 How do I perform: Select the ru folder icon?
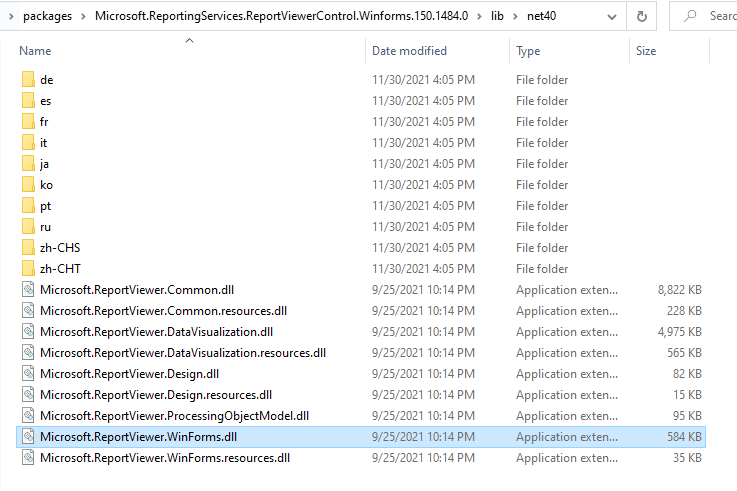[x=28, y=226]
